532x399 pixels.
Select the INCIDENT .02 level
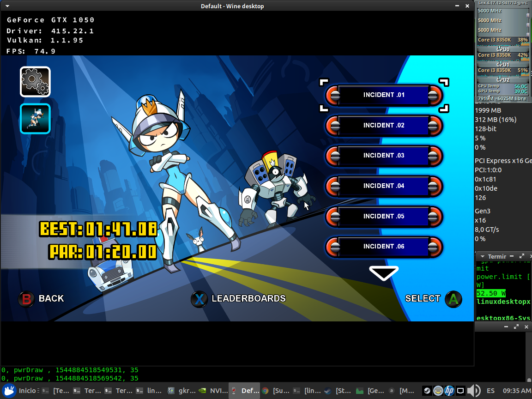pos(384,126)
